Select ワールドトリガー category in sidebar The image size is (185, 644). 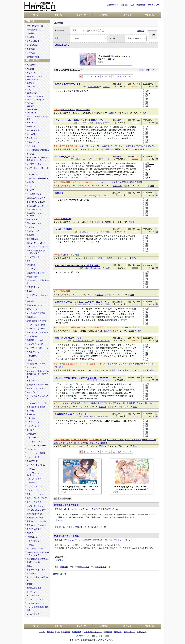point(34,614)
